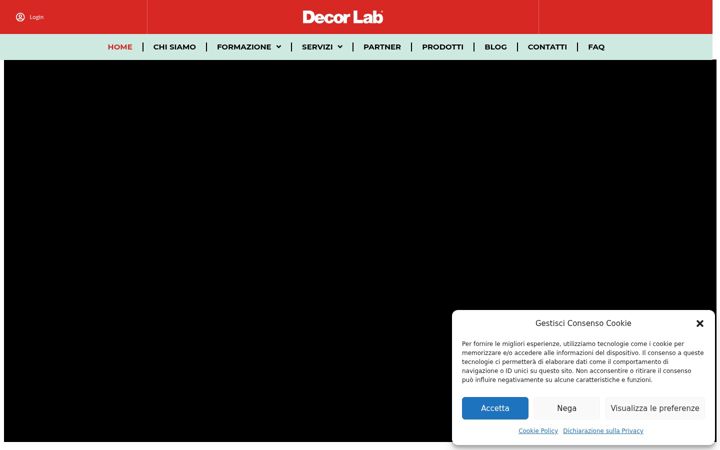Accept cookies with the Accetta button

click(495, 408)
